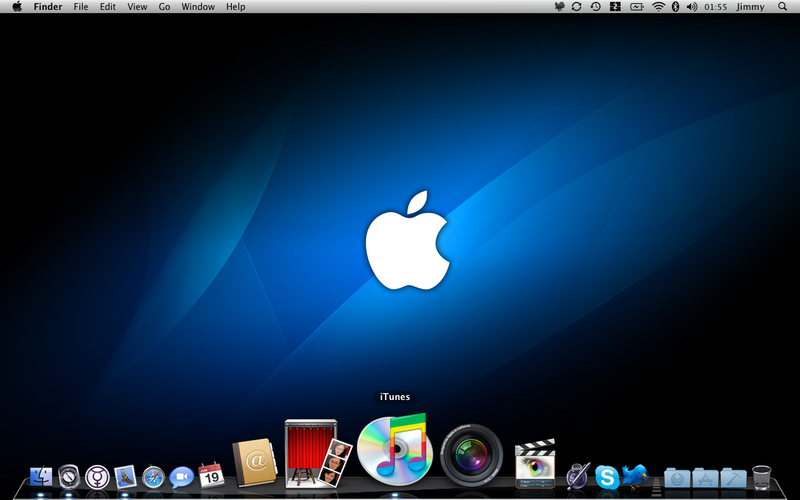Launch the purple inkwell and pen app
800x500 pixels.
coord(578,476)
